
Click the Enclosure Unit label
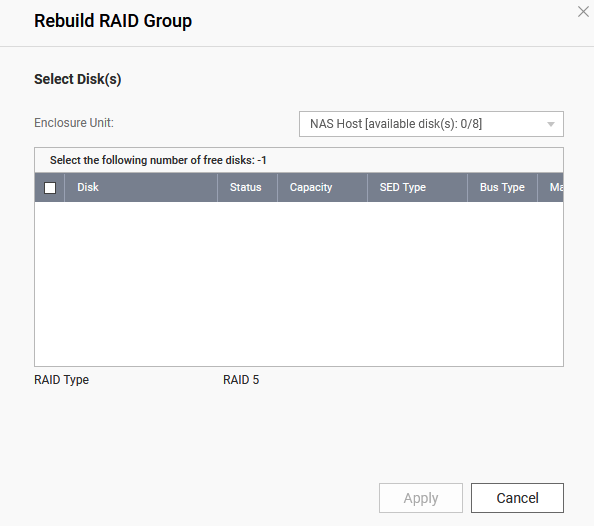[x=74, y=123]
